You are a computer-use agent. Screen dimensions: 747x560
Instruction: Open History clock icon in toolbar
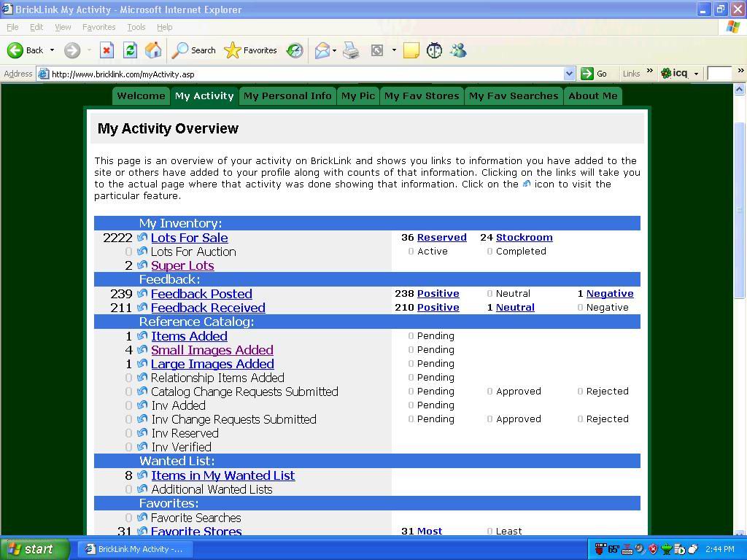tap(295, 50)
